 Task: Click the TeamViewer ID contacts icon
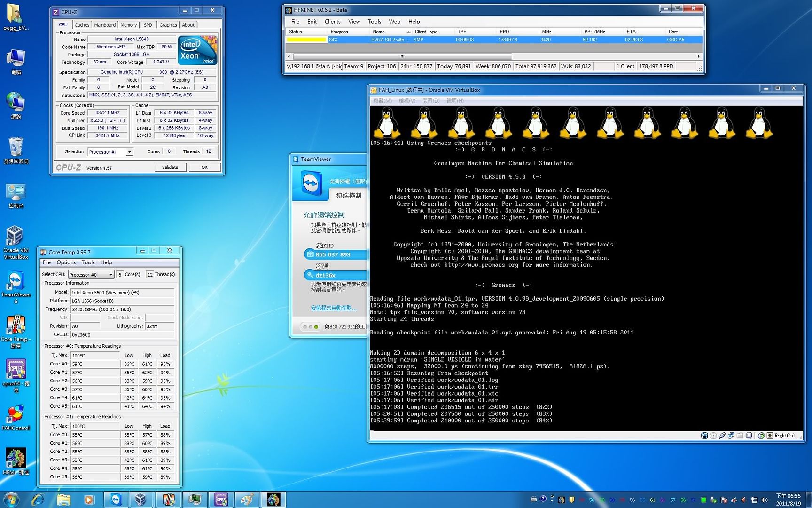click(310, 254)
